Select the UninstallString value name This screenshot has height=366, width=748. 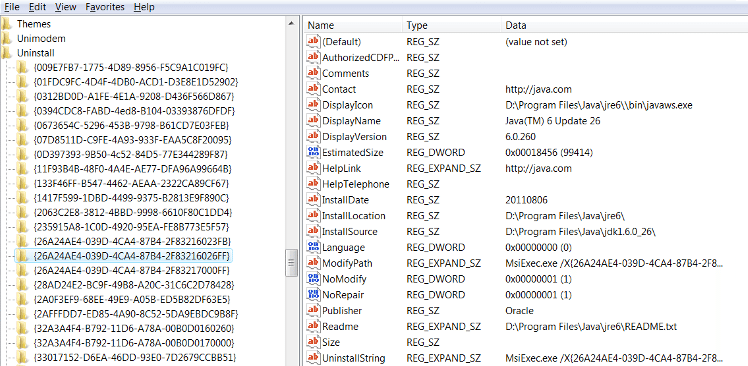pyautogui.click(x=354, y=358)
